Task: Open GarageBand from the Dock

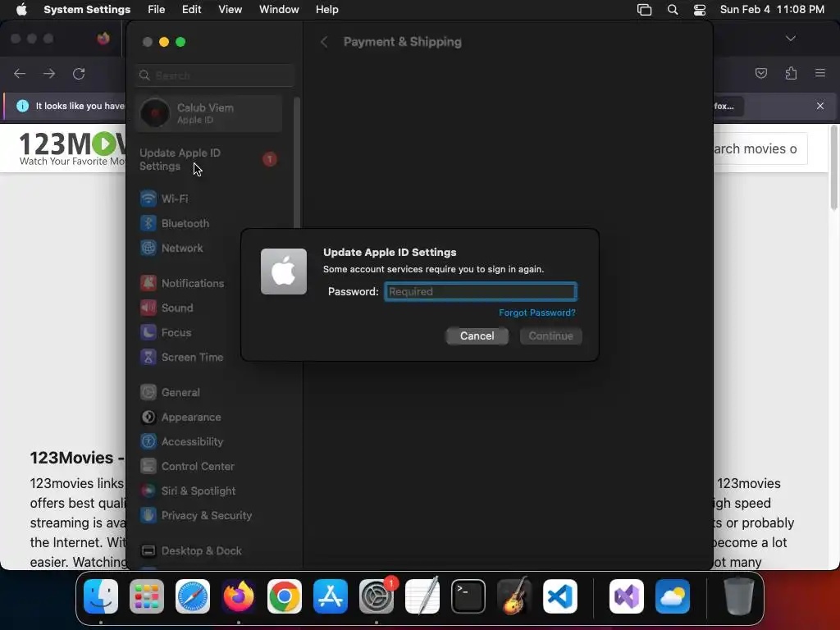Action: 514,596
